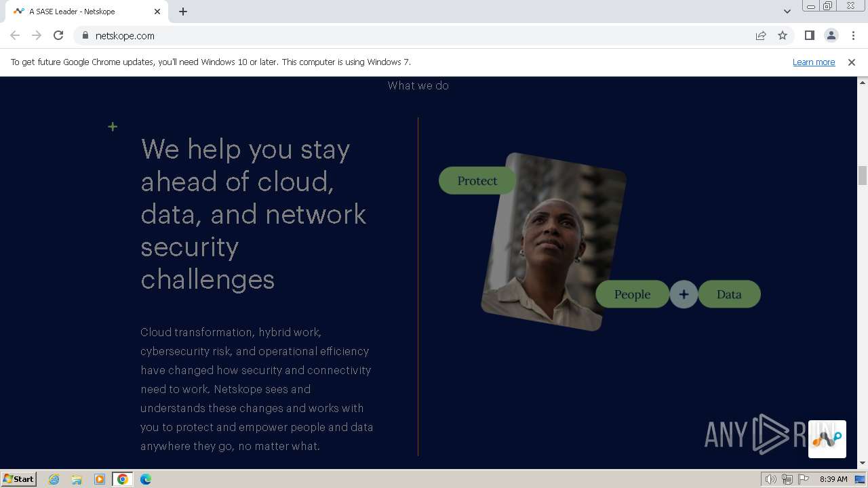View site info via the lock icon

click(x=85, y=35)
